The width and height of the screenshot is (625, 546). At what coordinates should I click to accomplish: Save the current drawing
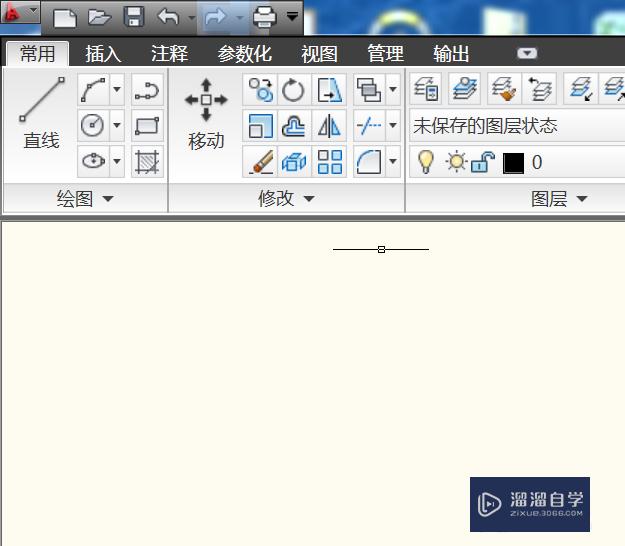(134, 17)
